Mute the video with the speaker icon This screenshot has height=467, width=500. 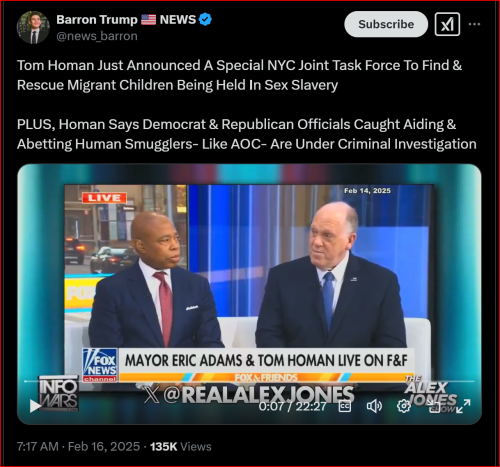point(374,406)
